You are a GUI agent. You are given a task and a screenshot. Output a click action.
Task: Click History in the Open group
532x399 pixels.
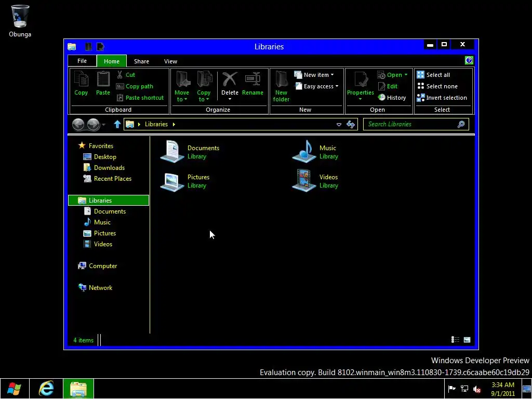(392, 98)
